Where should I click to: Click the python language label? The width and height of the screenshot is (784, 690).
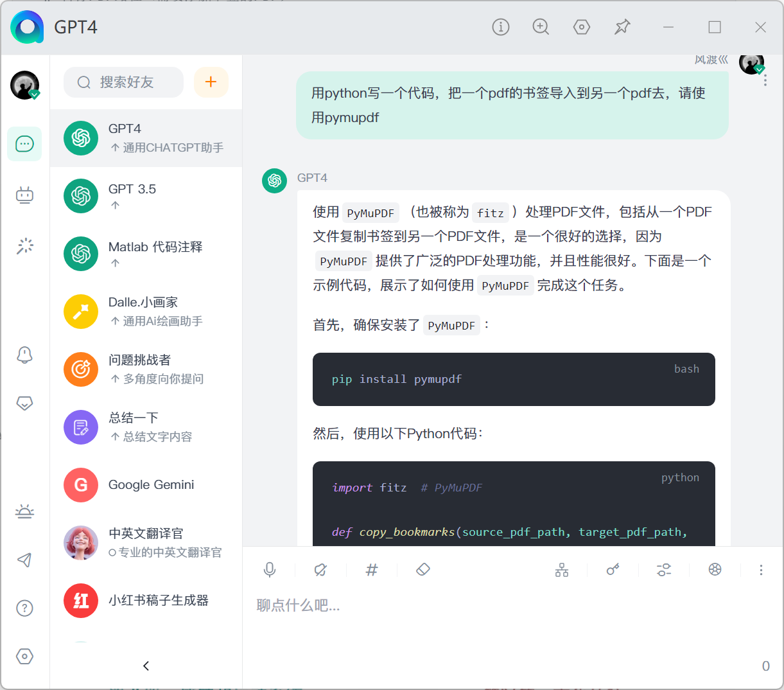pos(680,477)
